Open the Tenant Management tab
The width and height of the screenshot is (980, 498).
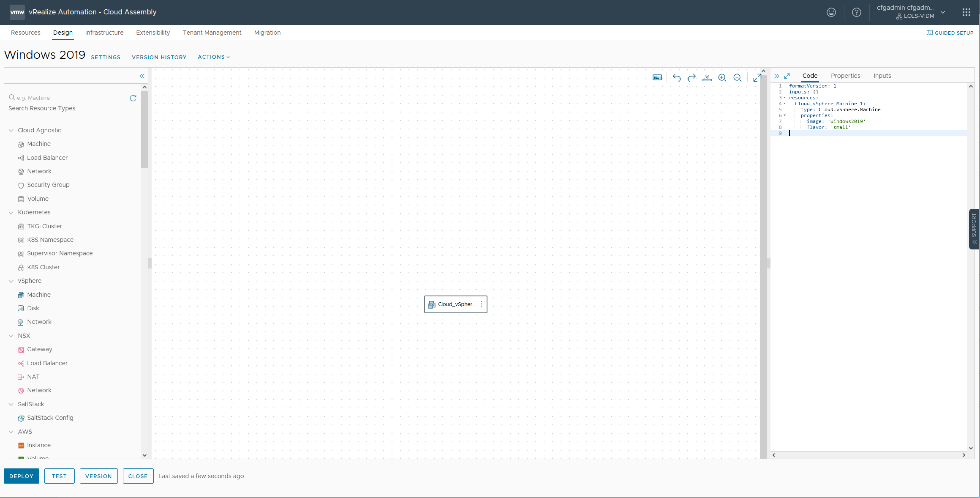click(x=212, y=33)
